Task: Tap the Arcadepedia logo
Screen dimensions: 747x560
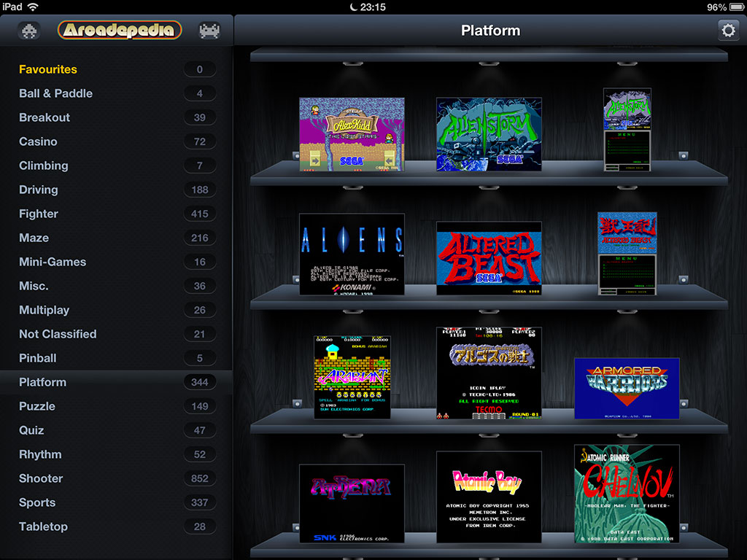Action: click(120, 31)
